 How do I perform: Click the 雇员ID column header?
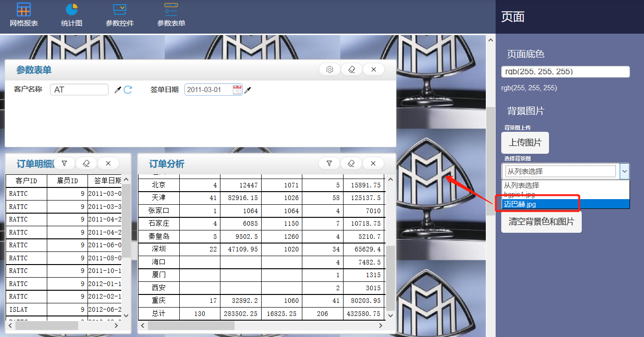click(x=67, y=181)
